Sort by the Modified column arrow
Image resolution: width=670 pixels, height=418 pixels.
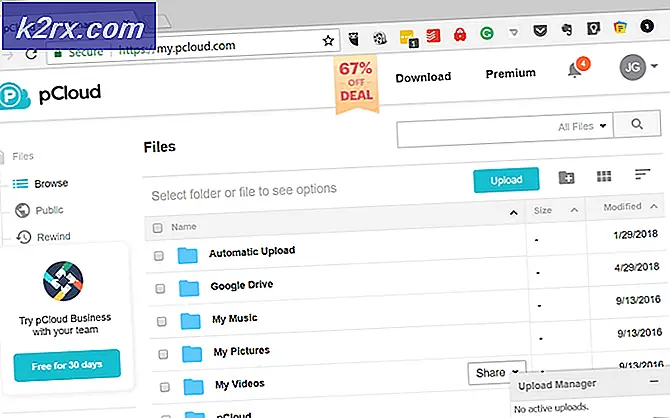[x=654, y=206]
